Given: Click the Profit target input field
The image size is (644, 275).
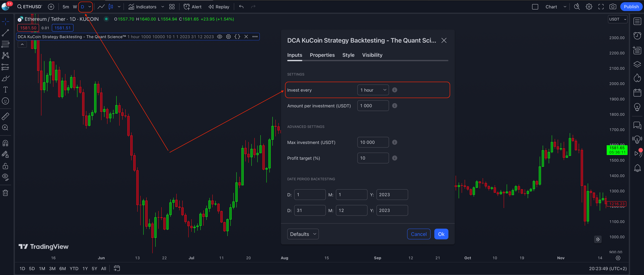Looking at the screenshot, I should click(373, 158).
